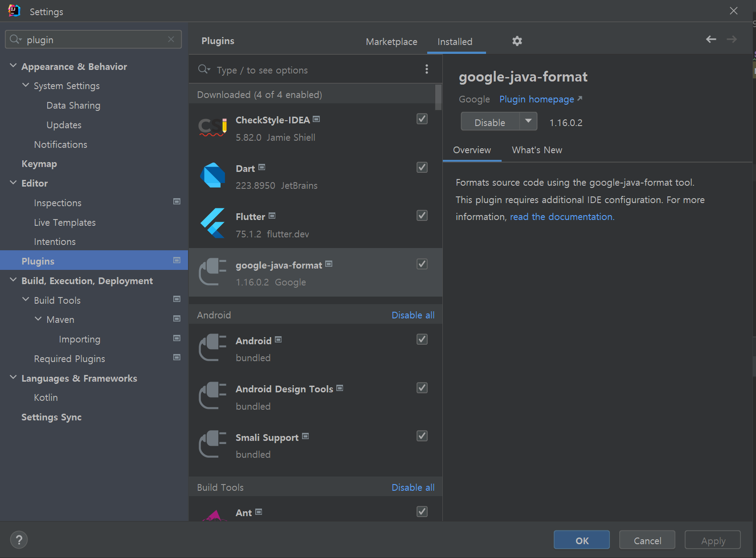Click the IntelliJ IDEA logo in title bar
Image resolution: width=756 pixels, height=558 pixels.
(x=14, y=11)
